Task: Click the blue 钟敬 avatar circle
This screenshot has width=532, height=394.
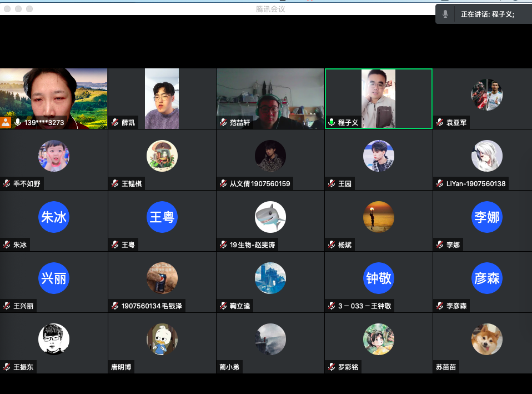Action: click(x=379, y=278)
